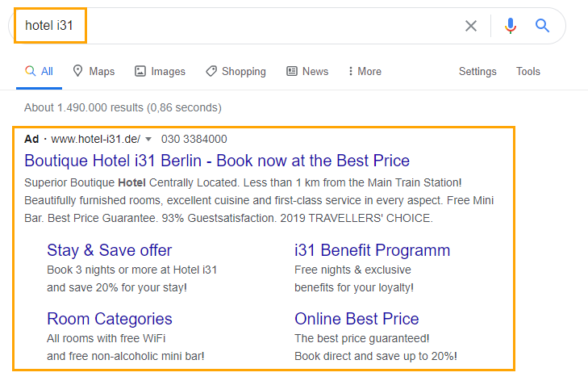This screenshot has height=385, width=588.
Task: Expand the ad URL dropdown arrow
Action: (x=148, y=139)
